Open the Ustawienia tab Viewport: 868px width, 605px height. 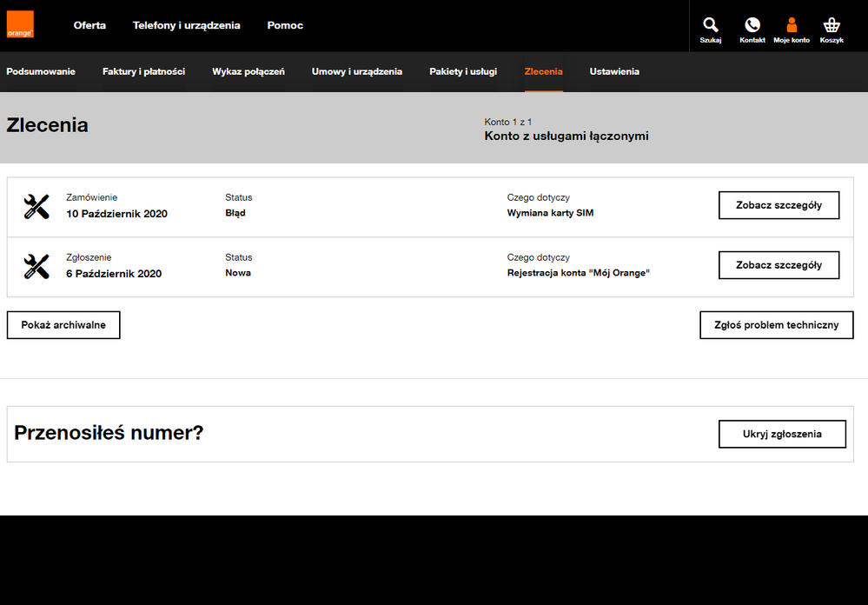pyautogui.click(x=614, y=71)
